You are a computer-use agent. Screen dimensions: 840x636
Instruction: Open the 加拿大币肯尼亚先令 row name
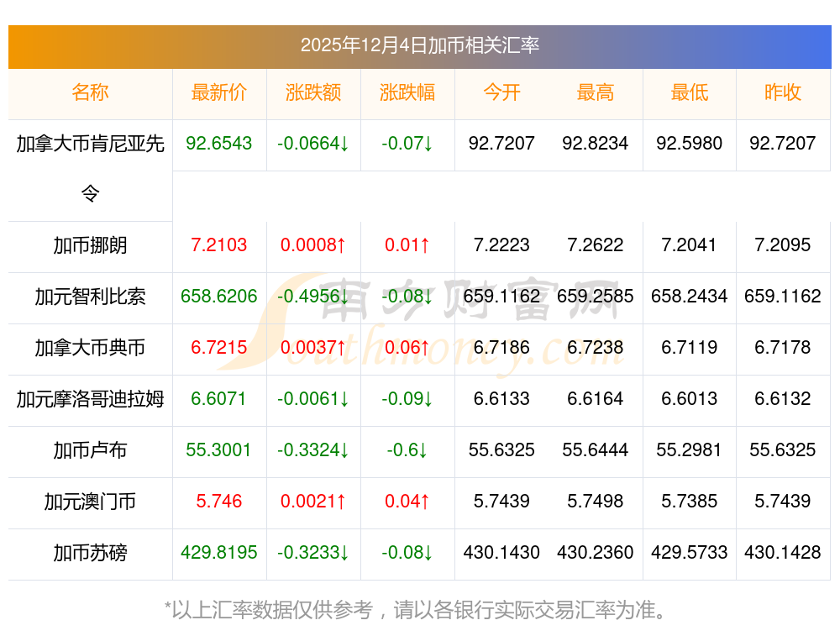point(90,144)
